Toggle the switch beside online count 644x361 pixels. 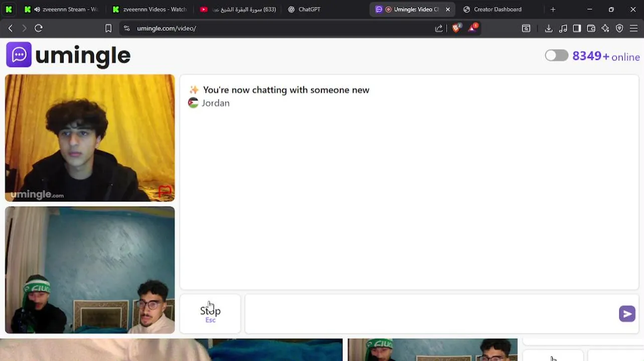(557, 56)
